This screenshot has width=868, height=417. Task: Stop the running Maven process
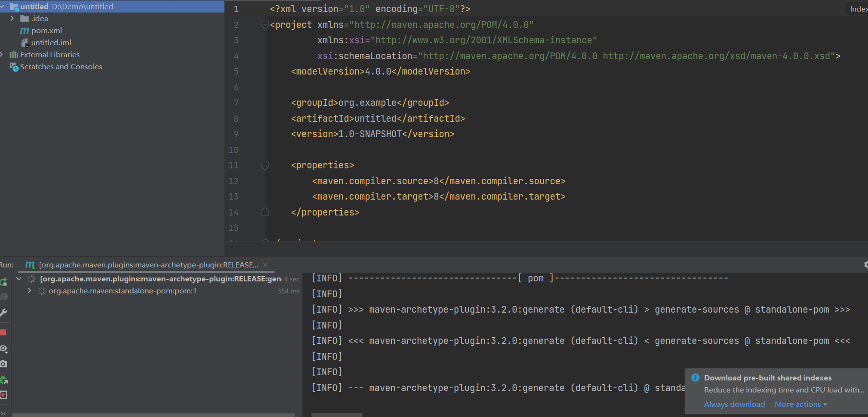click(3, 332)
